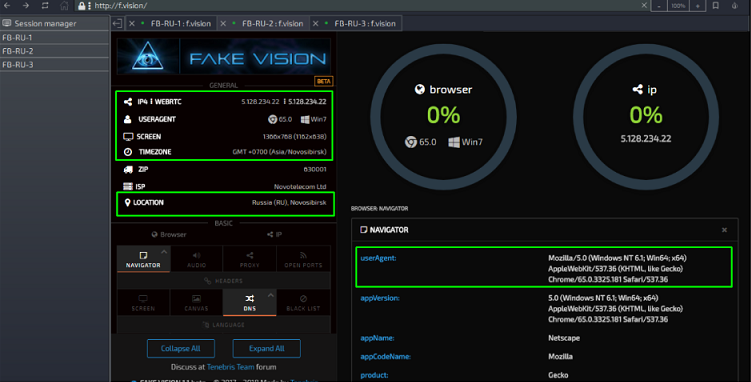
Task: Click the Fake Vision pyramid eye logo
Action: [148, 56]
